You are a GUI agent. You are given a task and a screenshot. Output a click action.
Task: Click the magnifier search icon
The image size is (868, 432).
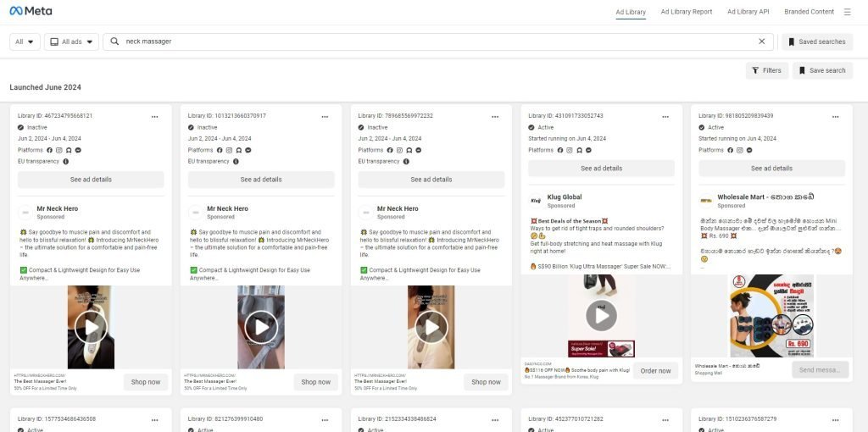coord(114,42)
